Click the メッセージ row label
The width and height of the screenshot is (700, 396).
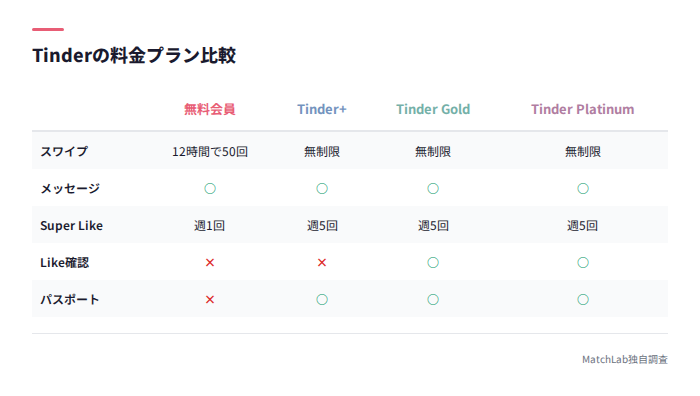point(70,188)
